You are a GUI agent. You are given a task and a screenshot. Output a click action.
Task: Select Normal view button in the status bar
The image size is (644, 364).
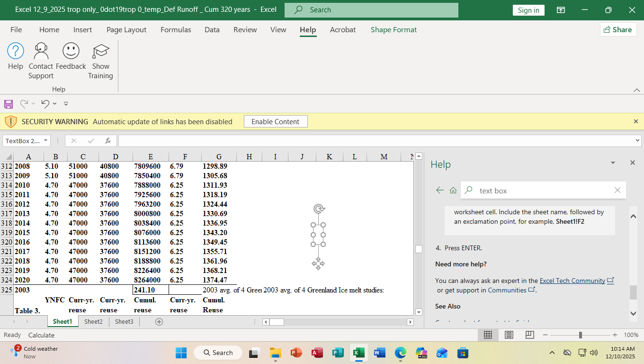[488, 335]
